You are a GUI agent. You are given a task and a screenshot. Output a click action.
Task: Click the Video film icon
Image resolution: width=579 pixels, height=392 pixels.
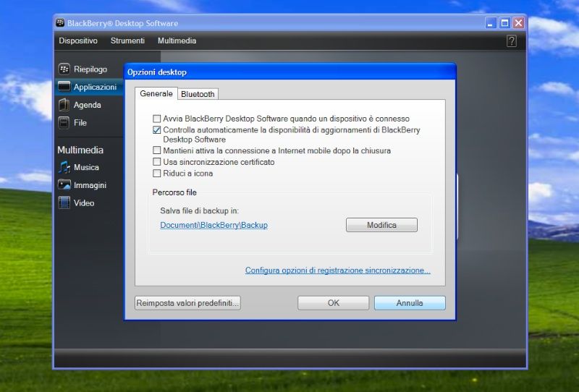(x=64, y=203)
